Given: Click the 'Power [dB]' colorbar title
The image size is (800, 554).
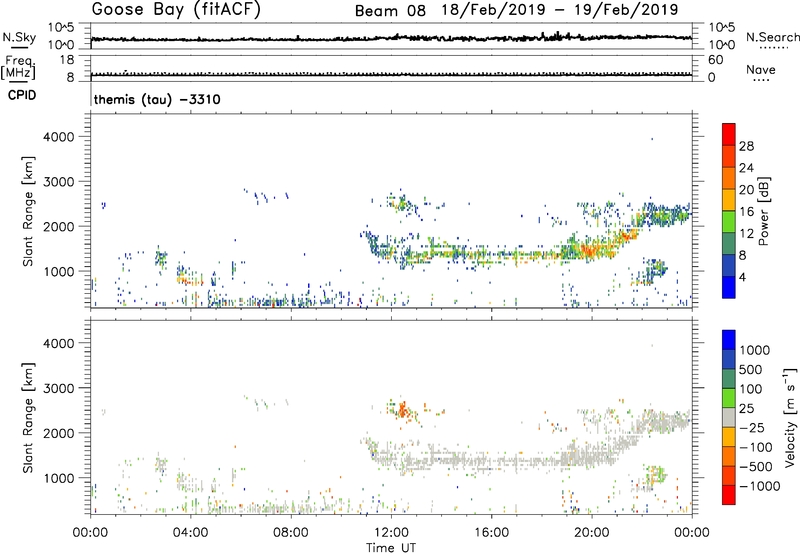Looking at the screenshot, I should click(x=764, y=211).
